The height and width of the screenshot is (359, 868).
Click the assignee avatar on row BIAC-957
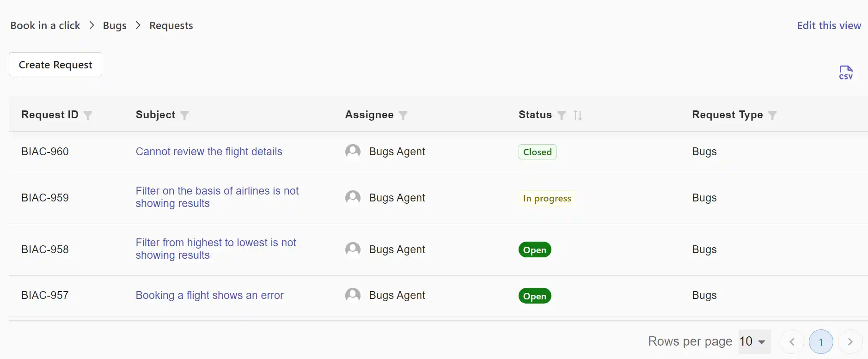tap(353, 295)
